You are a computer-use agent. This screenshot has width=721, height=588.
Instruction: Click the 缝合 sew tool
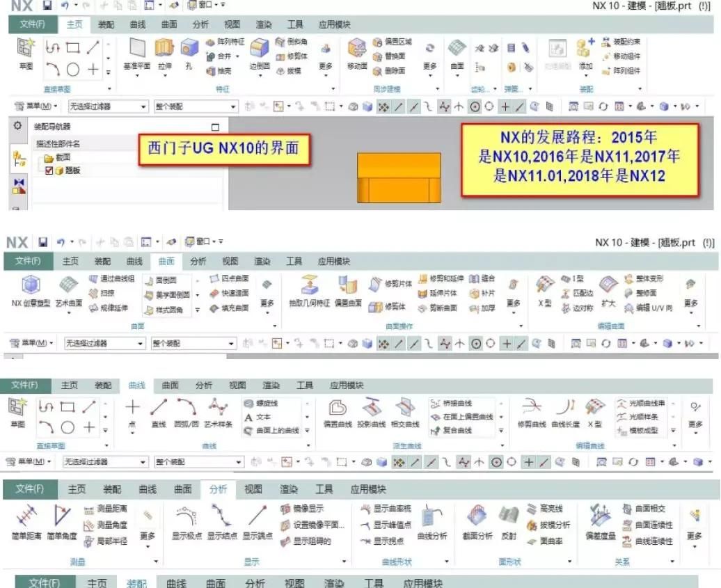click(x=482, y=278)
